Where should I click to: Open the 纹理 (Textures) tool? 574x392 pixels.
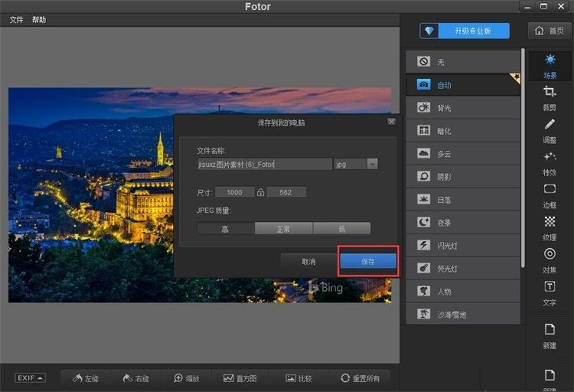click(550, 229)
